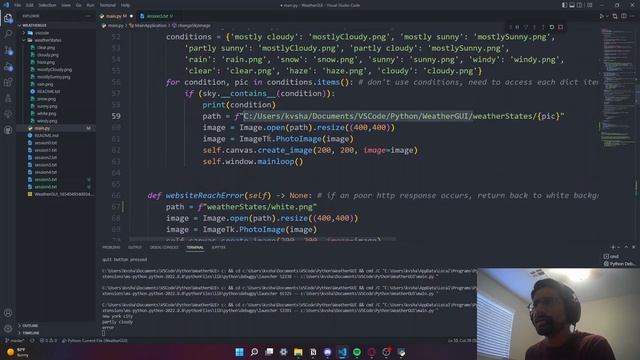The image size is (640, 360).
Task: Open File Explorer from the taskbar
Action: tap(298, 352)
